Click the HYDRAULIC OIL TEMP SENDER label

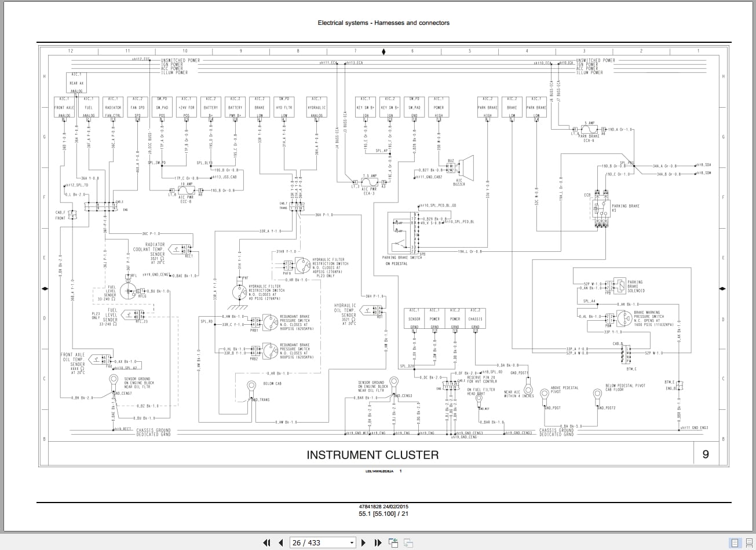coord(345,314)
